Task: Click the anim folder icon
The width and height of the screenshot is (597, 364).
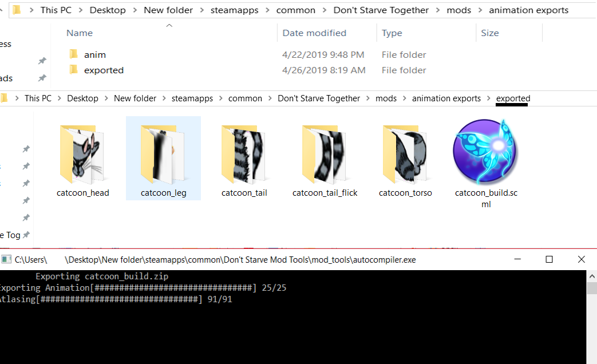Action: [x=73, y=54]
